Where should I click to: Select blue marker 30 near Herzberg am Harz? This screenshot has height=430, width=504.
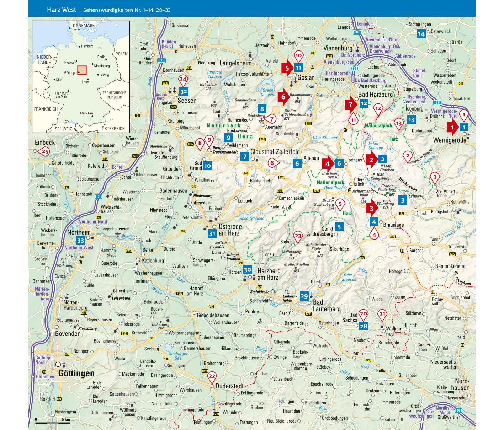247,270
